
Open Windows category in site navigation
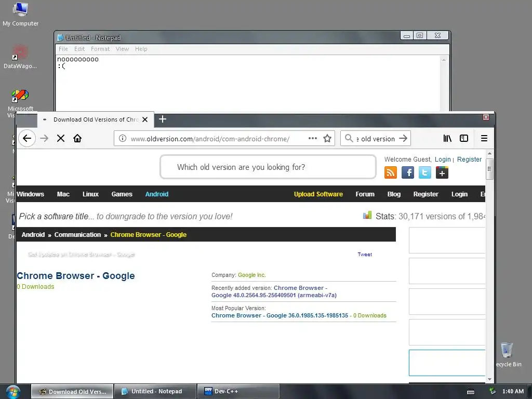click(x=30, y=194)
